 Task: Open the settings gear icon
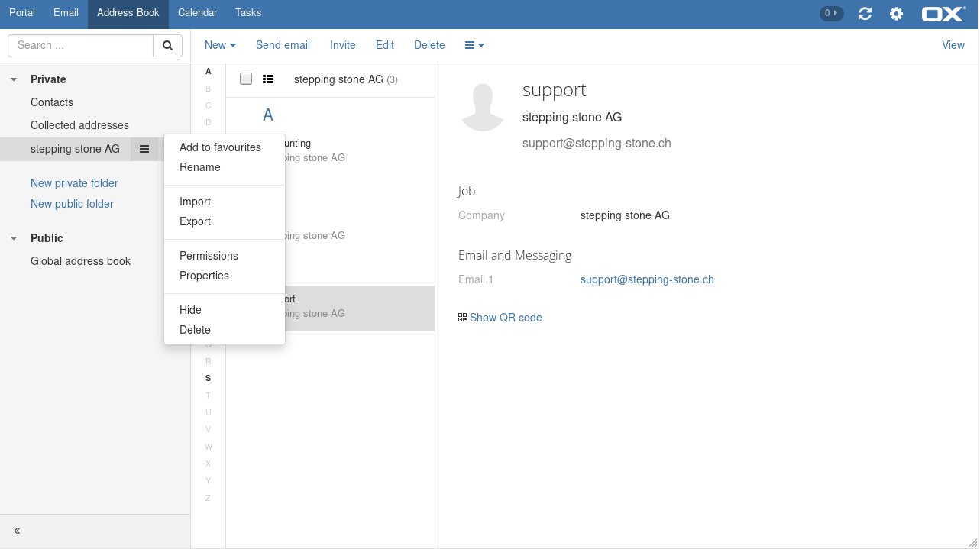click(x=897, y=14)
